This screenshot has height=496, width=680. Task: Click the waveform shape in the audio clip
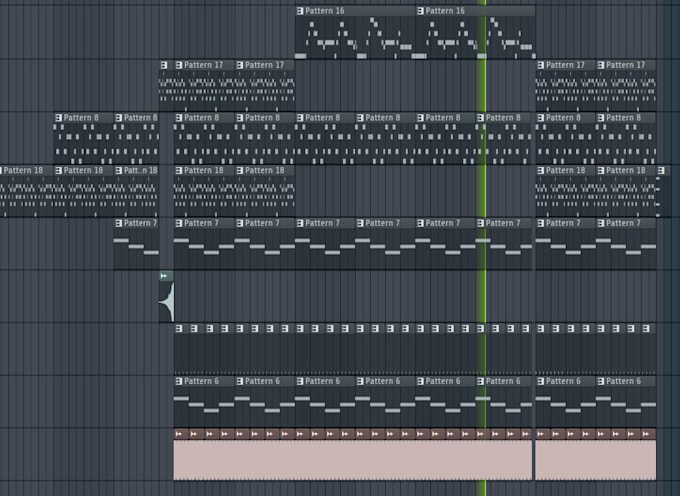pyautogui.click(x=167, y=302)
